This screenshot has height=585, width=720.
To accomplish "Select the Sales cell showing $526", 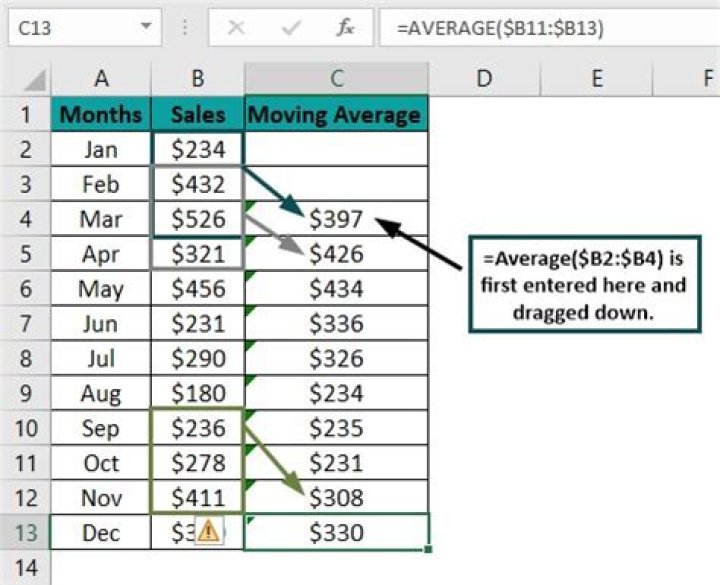I will click(198, 219).
